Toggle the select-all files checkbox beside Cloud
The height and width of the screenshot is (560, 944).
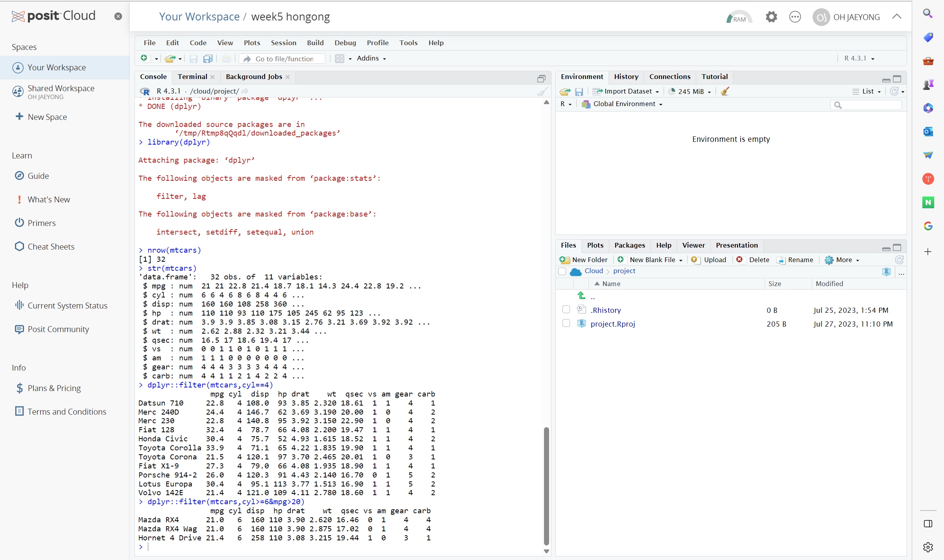coord(562,271)
